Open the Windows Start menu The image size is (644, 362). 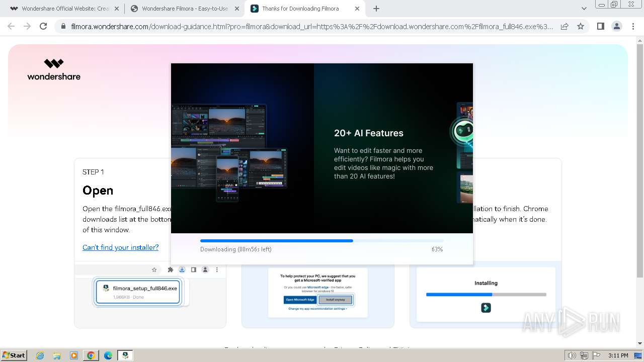tap(14, 355)
